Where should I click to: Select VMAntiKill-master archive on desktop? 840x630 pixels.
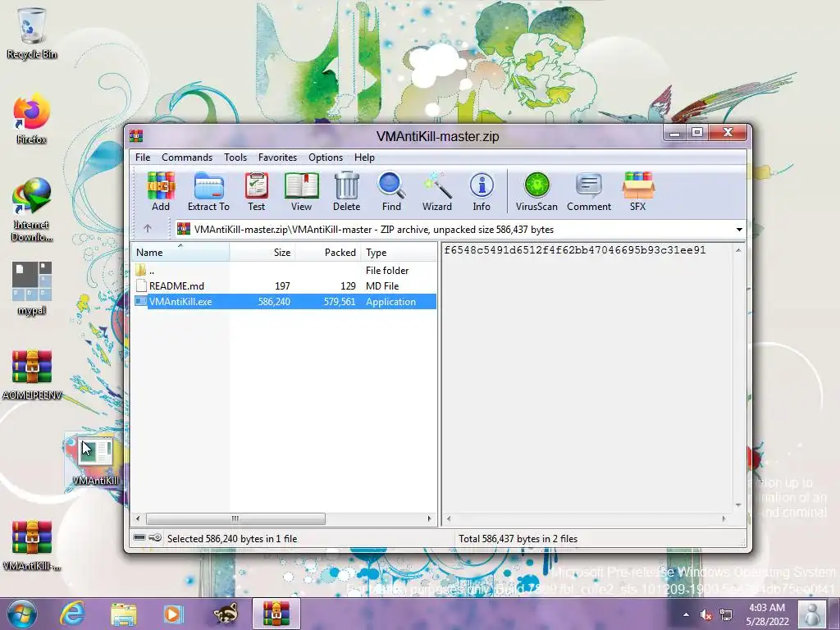(x=32, y=546)
